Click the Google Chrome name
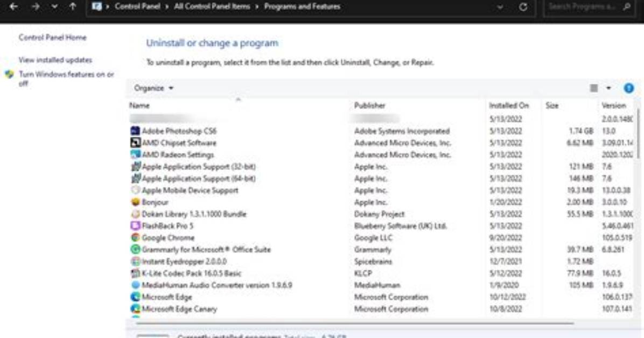This screenshot has width=644, height=338. [168, 238]
